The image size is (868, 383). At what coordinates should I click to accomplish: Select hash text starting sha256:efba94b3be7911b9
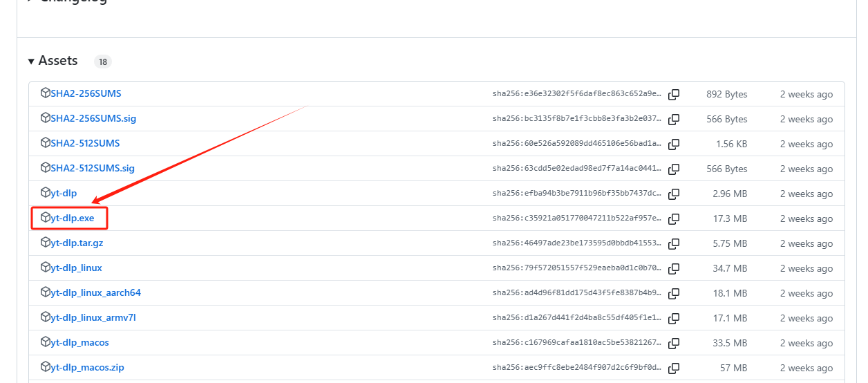click(577, 194)
